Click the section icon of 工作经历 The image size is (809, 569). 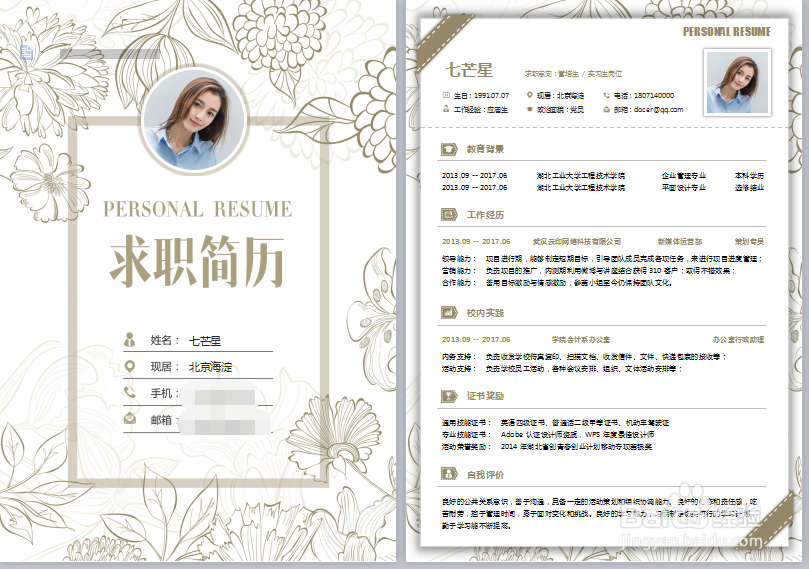click(x=449, y=215)
